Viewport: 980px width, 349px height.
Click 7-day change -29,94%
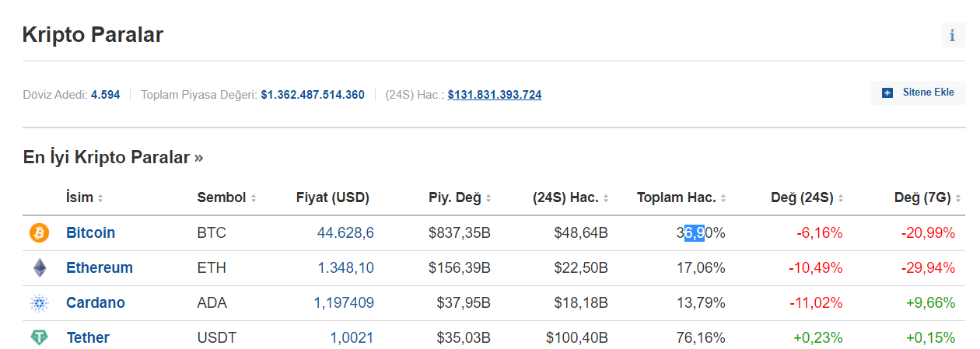(928, 267)
